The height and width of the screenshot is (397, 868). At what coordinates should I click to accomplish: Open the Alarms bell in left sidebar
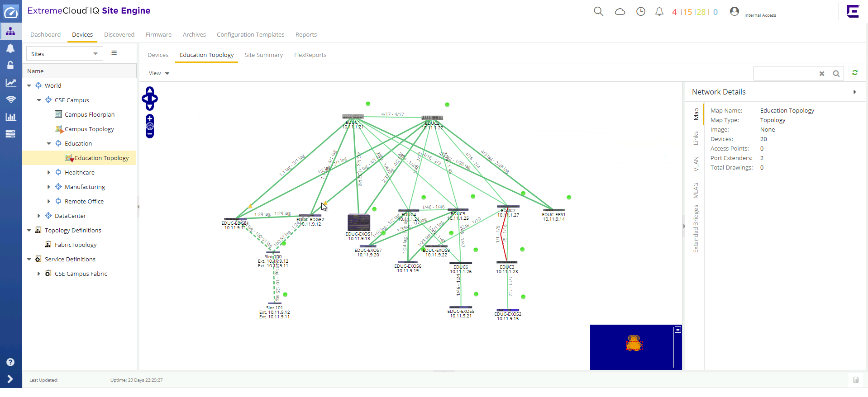(x=10, y=48)
